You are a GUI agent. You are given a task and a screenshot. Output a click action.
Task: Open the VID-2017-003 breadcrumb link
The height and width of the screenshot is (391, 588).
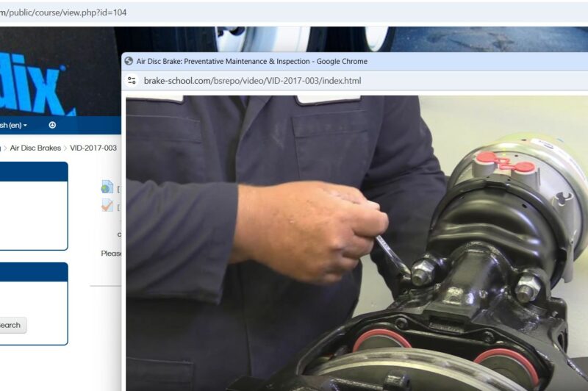93,148
